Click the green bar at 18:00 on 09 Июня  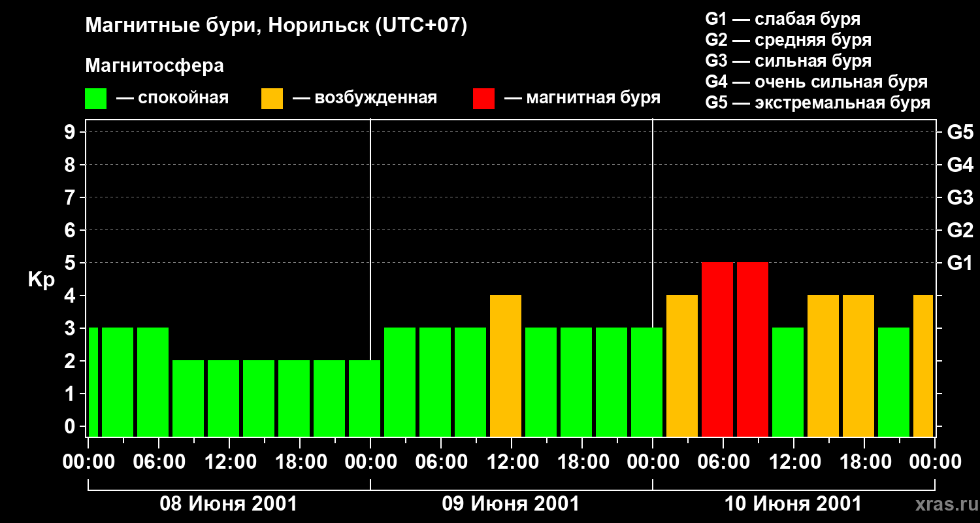point(576,382)
